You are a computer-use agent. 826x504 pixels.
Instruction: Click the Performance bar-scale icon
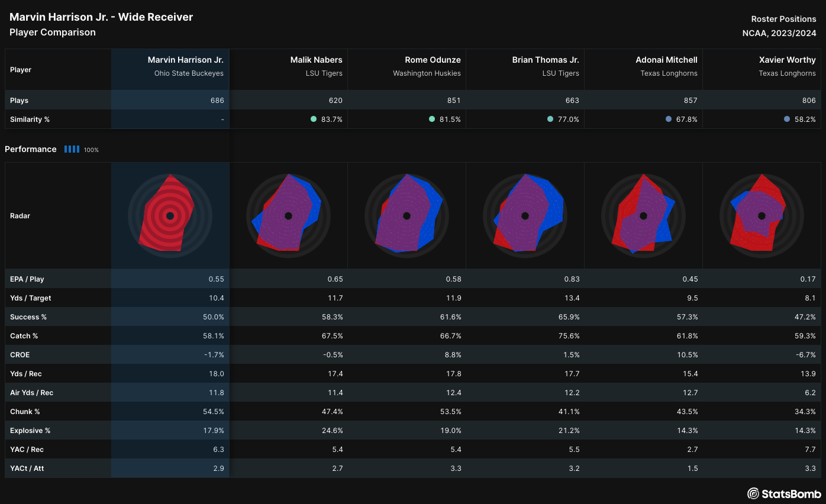[72, 149]
